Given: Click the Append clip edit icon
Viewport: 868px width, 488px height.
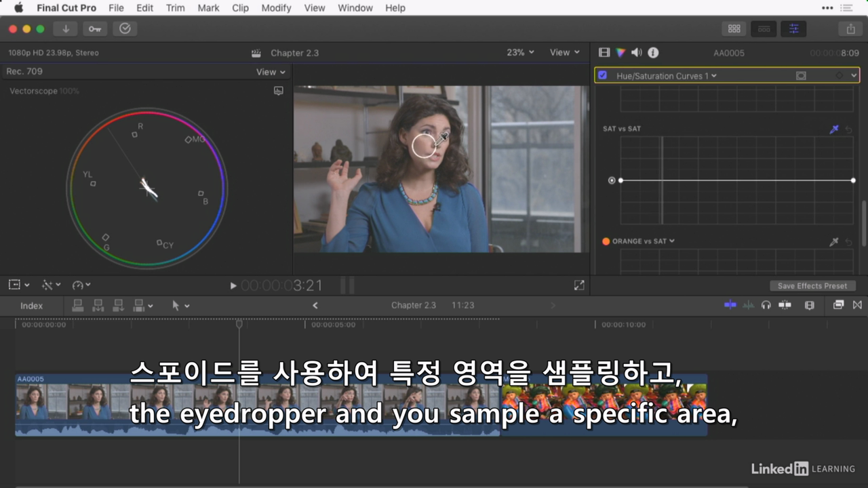Looking at the screenshot, I should [x=119, y=306].
